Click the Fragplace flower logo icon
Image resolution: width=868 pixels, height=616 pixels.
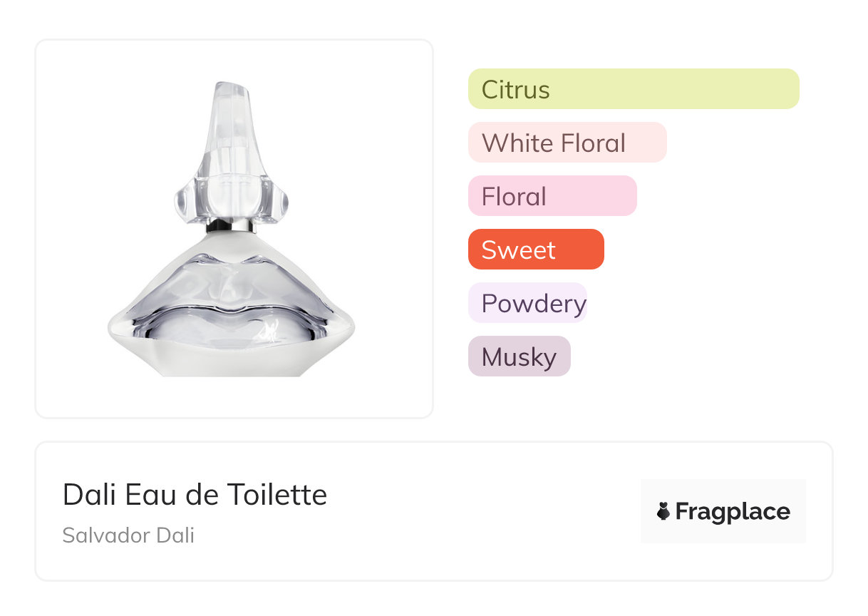[x=663, y=511]
